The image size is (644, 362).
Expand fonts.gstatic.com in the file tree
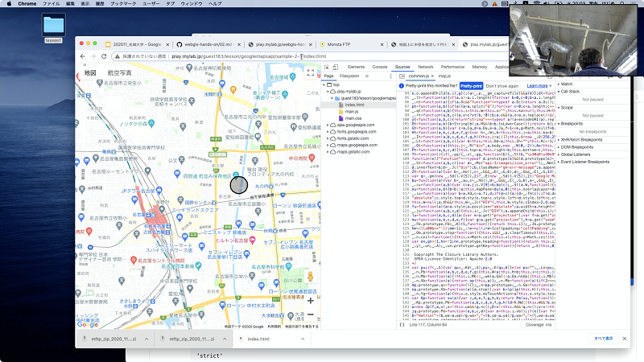click(328, 138)
